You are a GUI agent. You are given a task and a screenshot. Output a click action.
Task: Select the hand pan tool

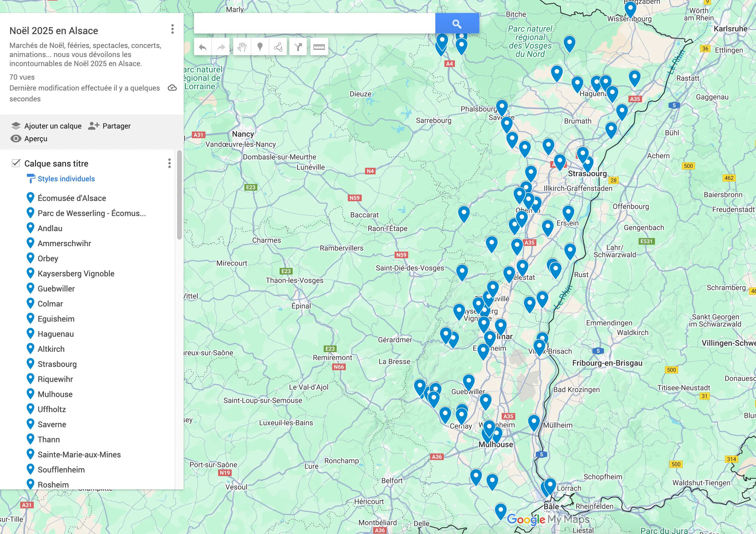point(242,47)
